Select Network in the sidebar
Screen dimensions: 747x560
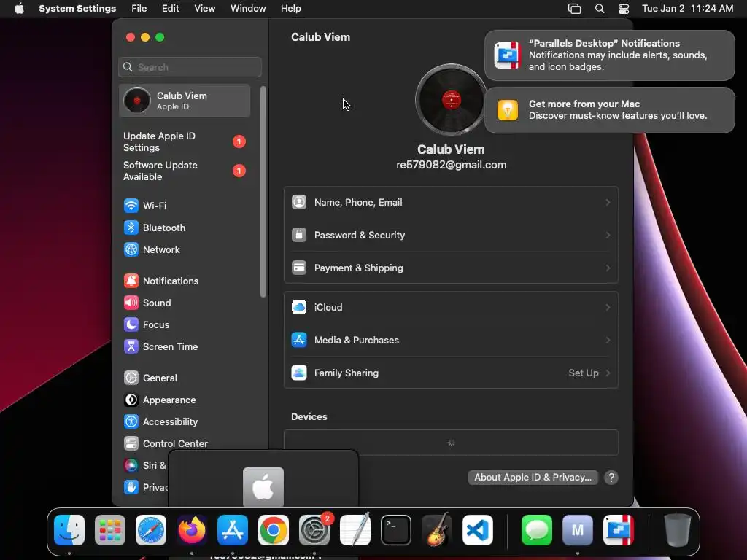tap(152, 249)
